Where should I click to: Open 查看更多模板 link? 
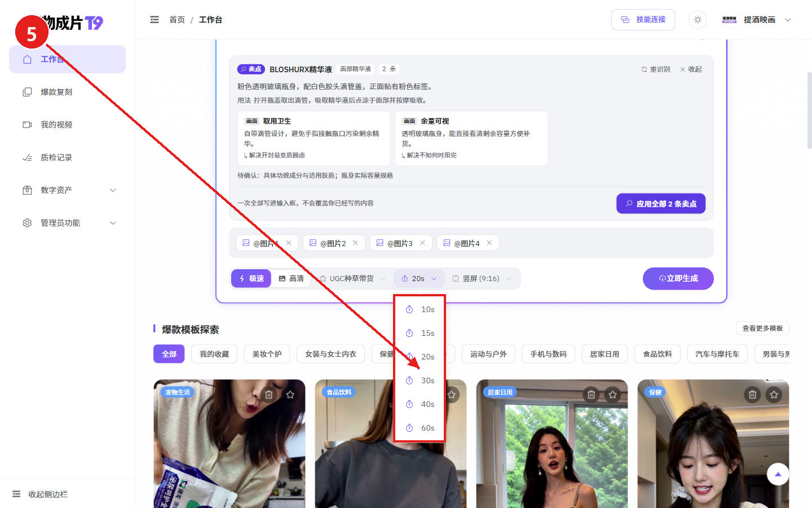762,329
